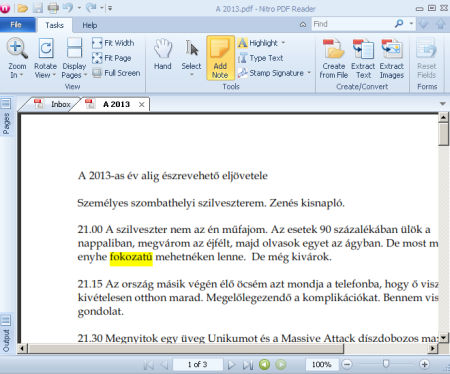Jump to the last page
The image size is (450, 374).
click(x=248, y=365)
